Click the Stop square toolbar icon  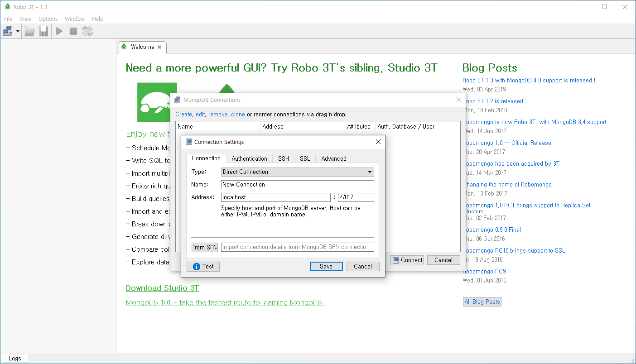[x=73, y=31]
